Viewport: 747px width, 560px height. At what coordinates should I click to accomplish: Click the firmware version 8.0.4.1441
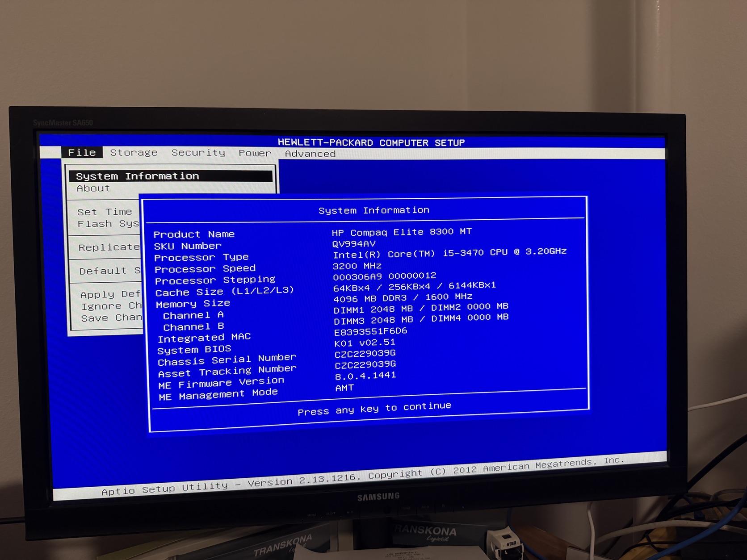tap(366, 376)
